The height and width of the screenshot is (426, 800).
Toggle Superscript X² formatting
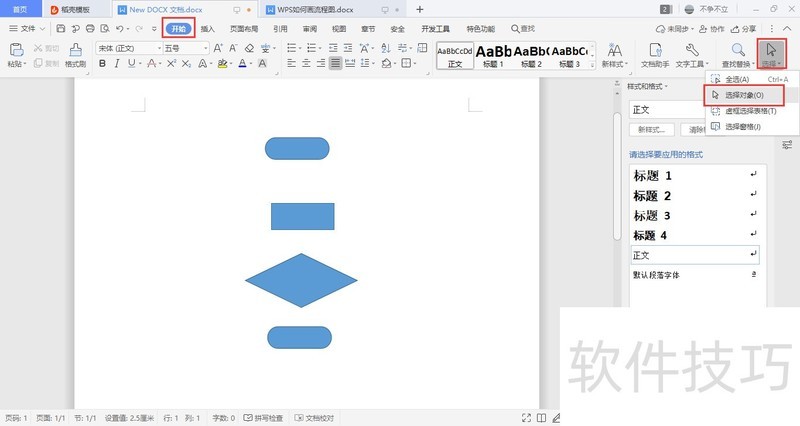(x=171, y=63)
